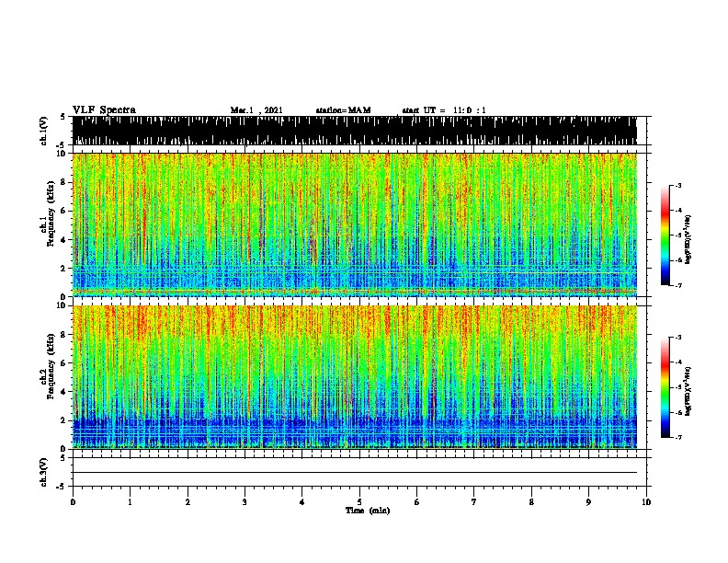Click time axis tick label "9"
The image size is (728, 563).
[x=588, y=502]
